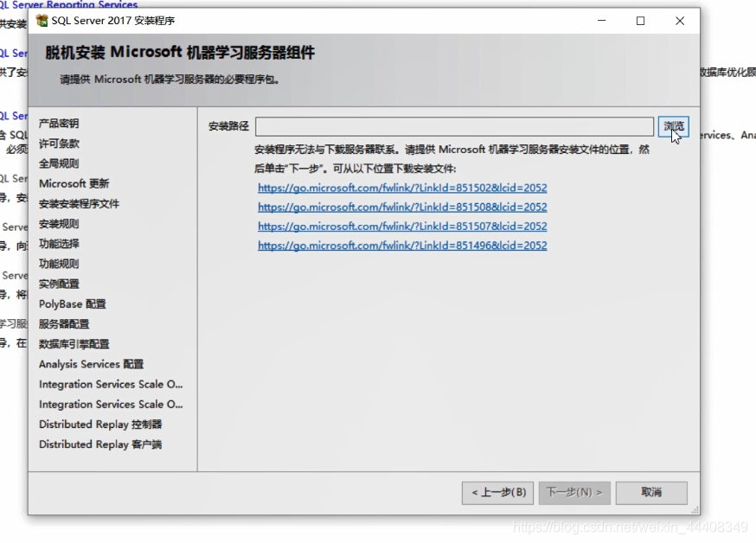Select Distributed Replay 客户端 step

click(x=100, y=444)
